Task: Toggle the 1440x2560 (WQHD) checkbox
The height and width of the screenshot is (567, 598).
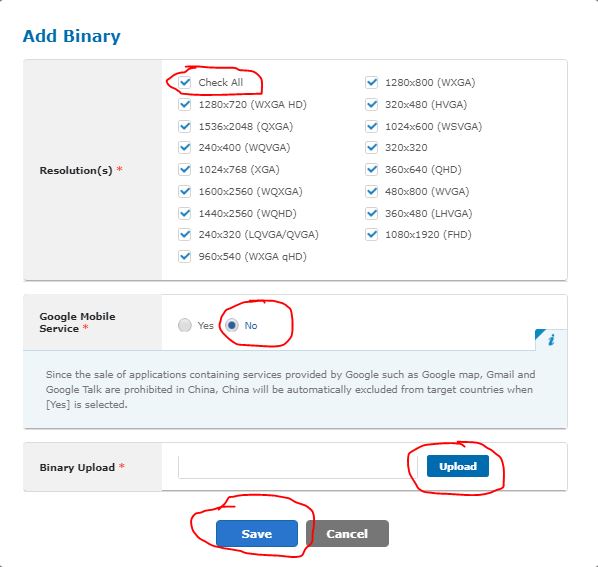Action: (185, 213)
